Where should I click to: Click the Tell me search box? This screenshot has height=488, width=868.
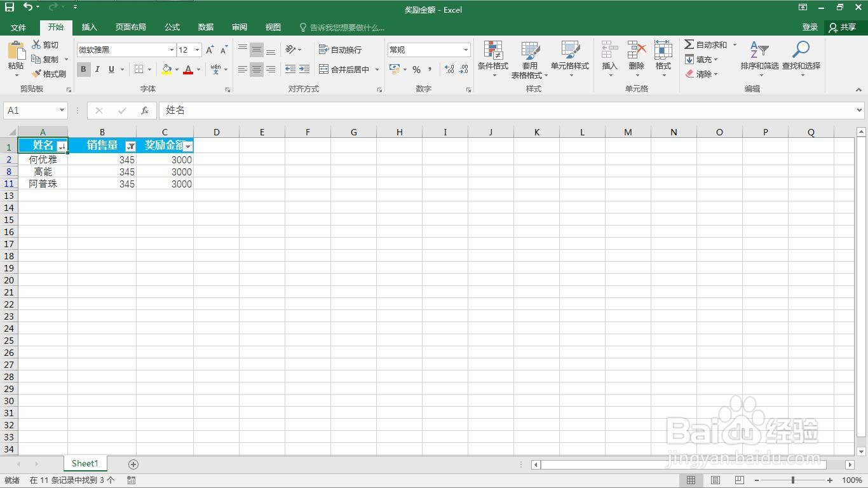[342, 27]
